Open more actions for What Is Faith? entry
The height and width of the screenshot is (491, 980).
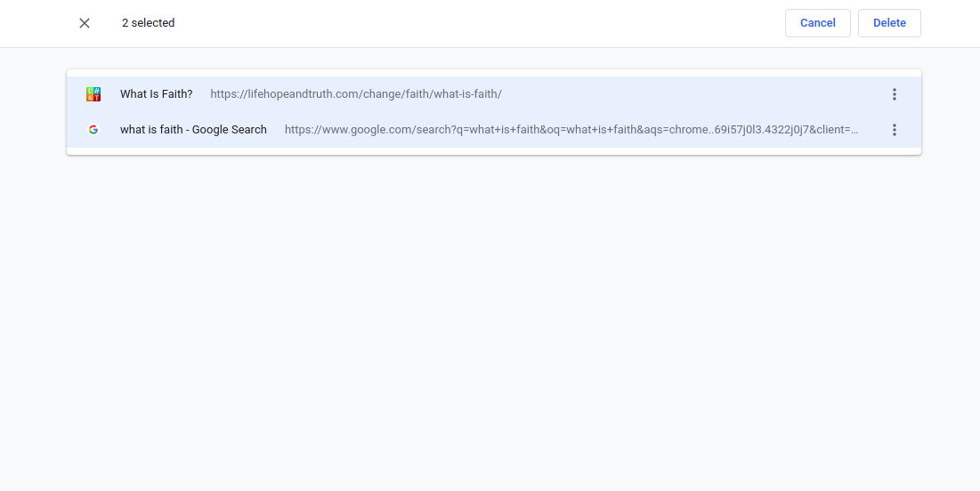click(894, 94)
